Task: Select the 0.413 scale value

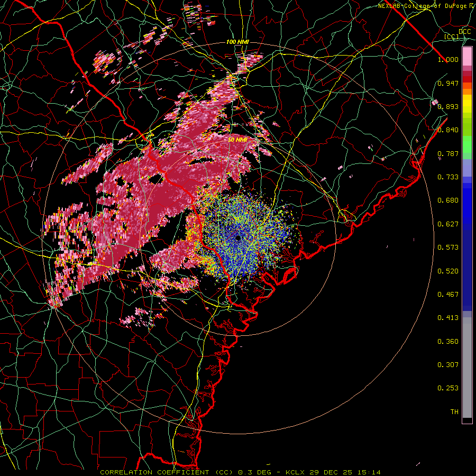Action: coord(448,318)
